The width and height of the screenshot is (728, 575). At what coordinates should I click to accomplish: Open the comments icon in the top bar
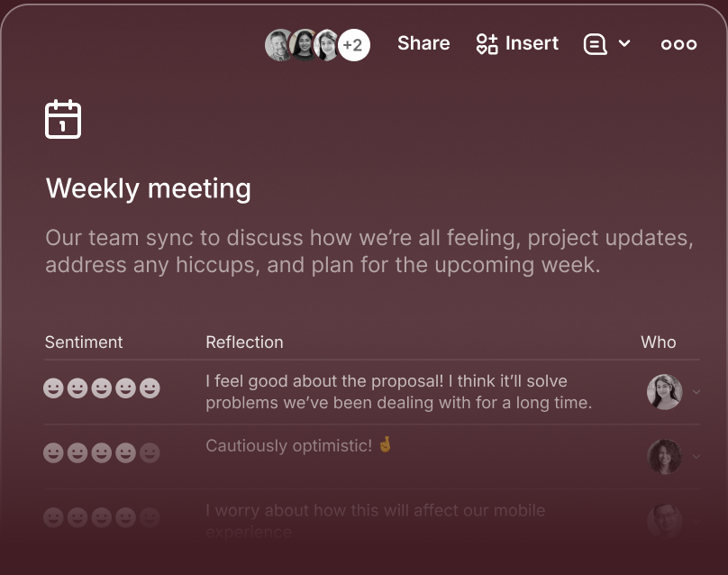pyautogui.click(x=596, y=43)
